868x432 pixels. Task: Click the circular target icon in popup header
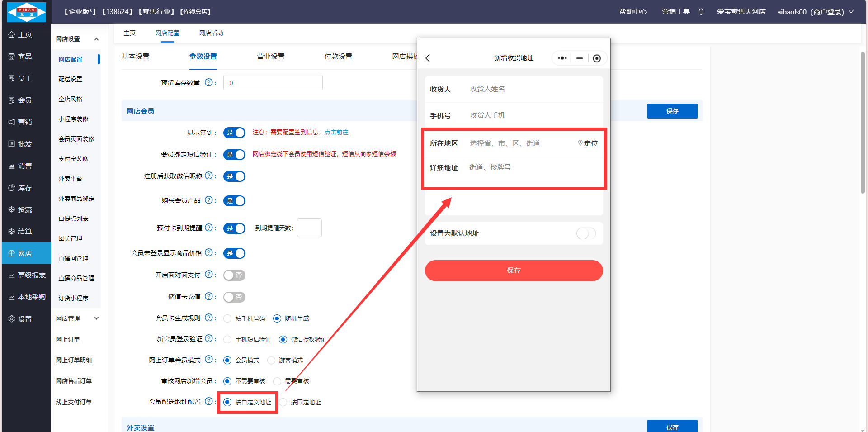(x=597, y=58)
